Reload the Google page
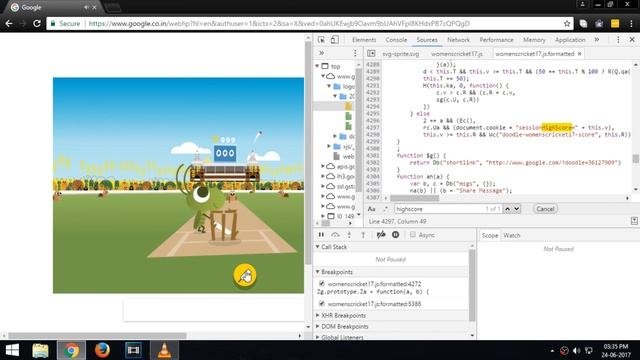 click(x=37, y=24)
